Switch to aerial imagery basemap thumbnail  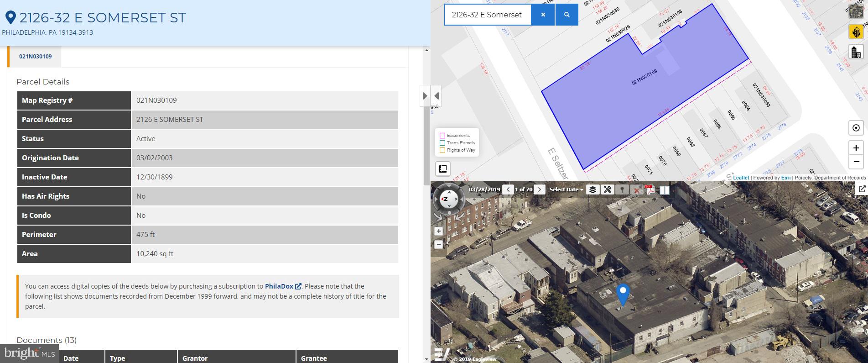click(856, 11)
